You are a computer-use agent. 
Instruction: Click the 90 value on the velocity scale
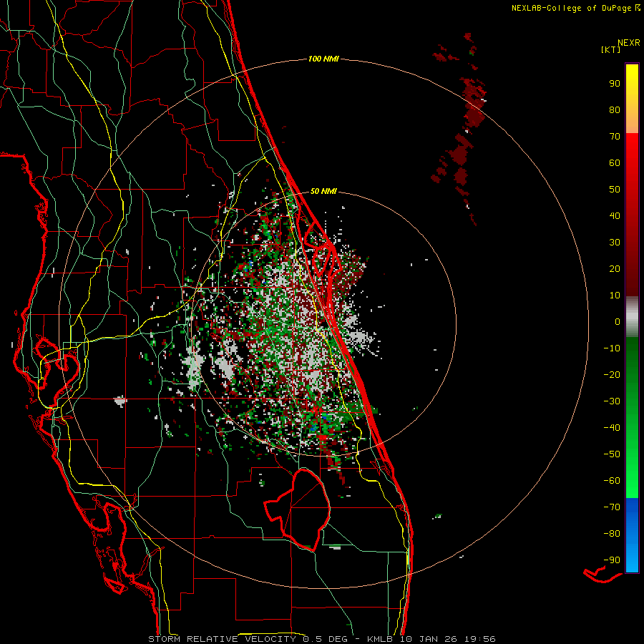coord(614,84)
